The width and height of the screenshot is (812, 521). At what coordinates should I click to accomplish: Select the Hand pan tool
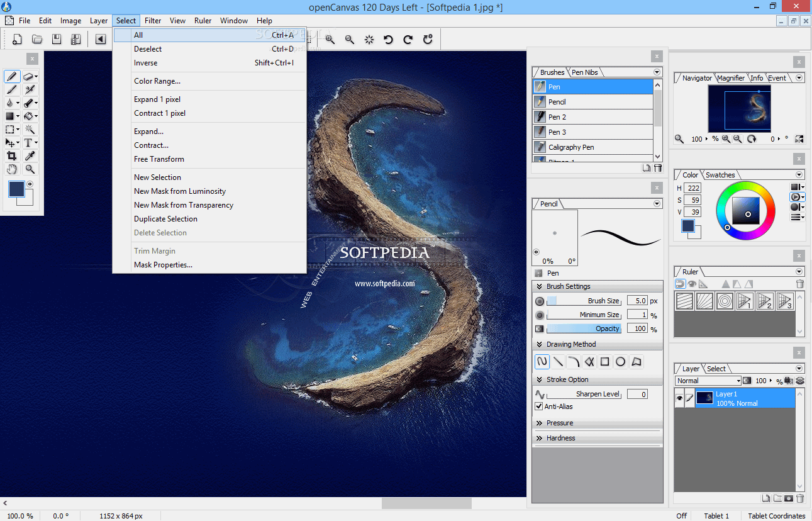pyautogui.click(x=11, y=169)
